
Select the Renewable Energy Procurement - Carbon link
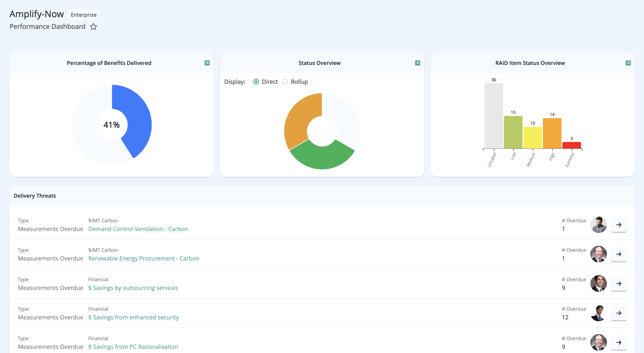(144, 258)
